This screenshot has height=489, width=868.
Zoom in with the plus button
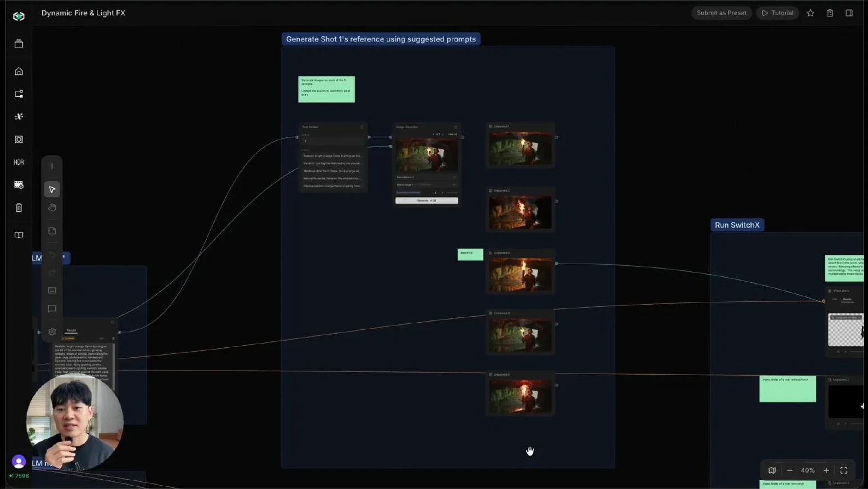point(826,470)
